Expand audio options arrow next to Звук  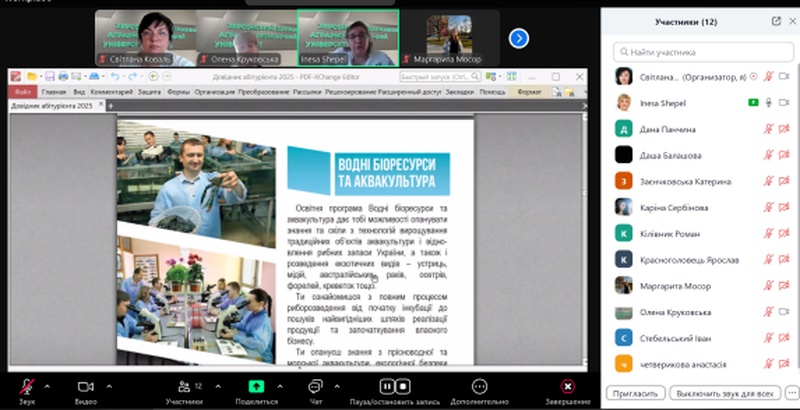pos(47,387)
